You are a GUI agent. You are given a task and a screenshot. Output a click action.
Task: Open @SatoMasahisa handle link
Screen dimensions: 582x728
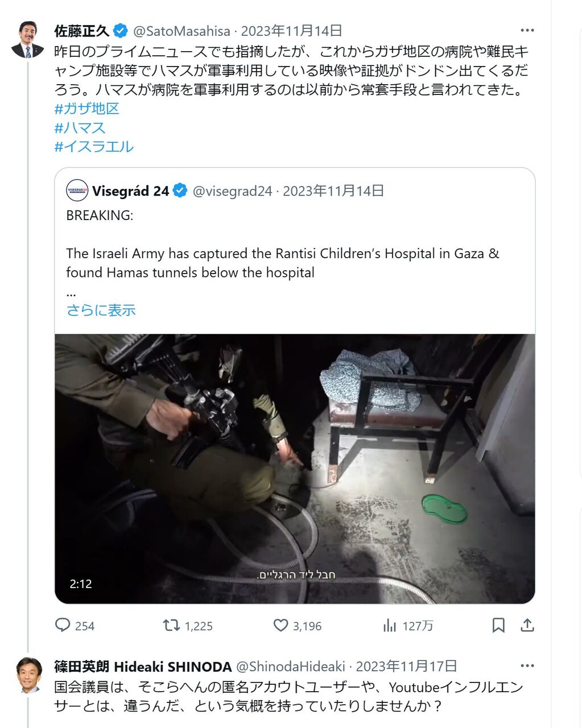point(181,31)
